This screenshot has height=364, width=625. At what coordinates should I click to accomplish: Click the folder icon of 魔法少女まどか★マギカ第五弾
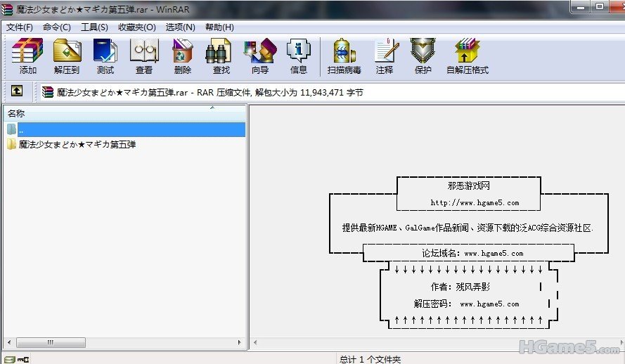[x=11, y=144]
